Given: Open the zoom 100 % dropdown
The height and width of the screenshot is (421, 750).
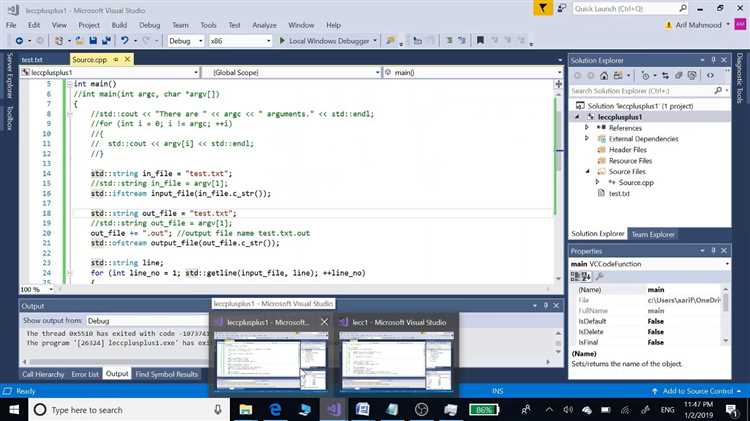Looking at the screenshot, I should (x=51, y=289).
